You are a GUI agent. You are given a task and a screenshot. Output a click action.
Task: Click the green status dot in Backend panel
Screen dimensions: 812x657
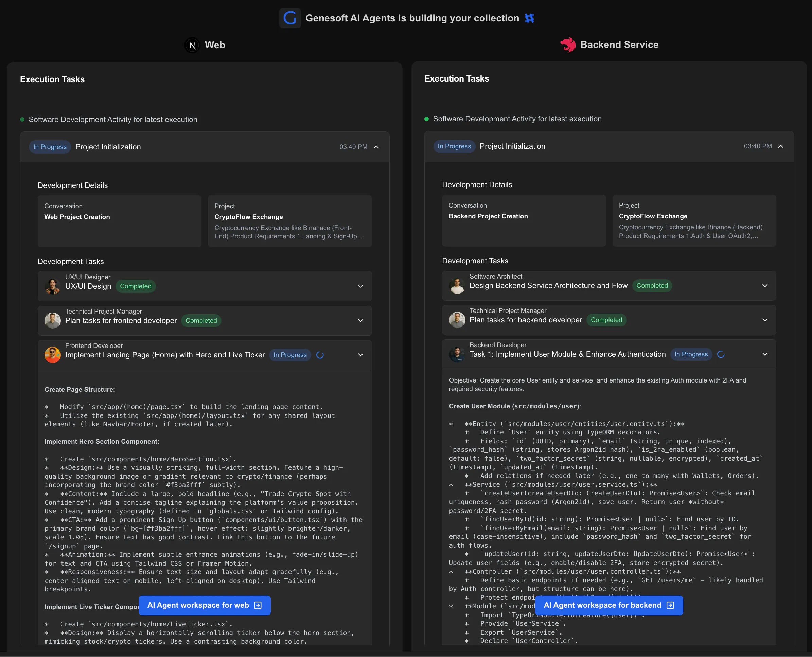427,119
